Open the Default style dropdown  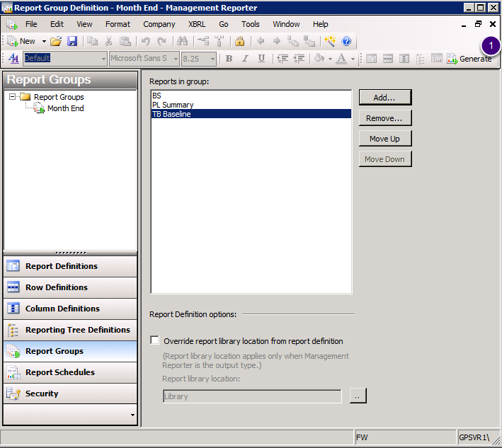(x=103, y=59)
